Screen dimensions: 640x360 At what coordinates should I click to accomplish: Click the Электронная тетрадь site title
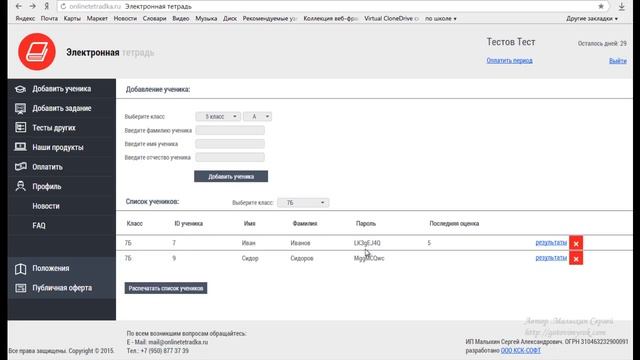click(x=110, y=53)
